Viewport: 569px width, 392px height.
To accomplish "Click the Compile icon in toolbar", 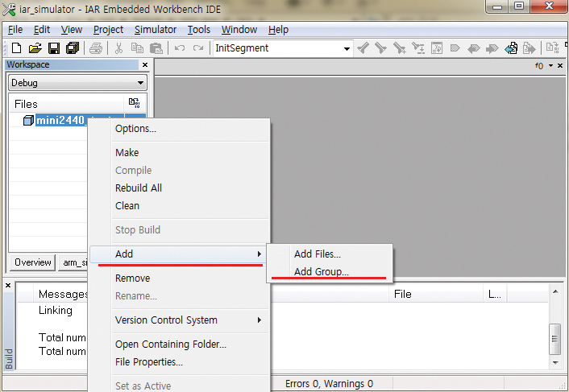I will pyautogui.click(x=553, y=48).
